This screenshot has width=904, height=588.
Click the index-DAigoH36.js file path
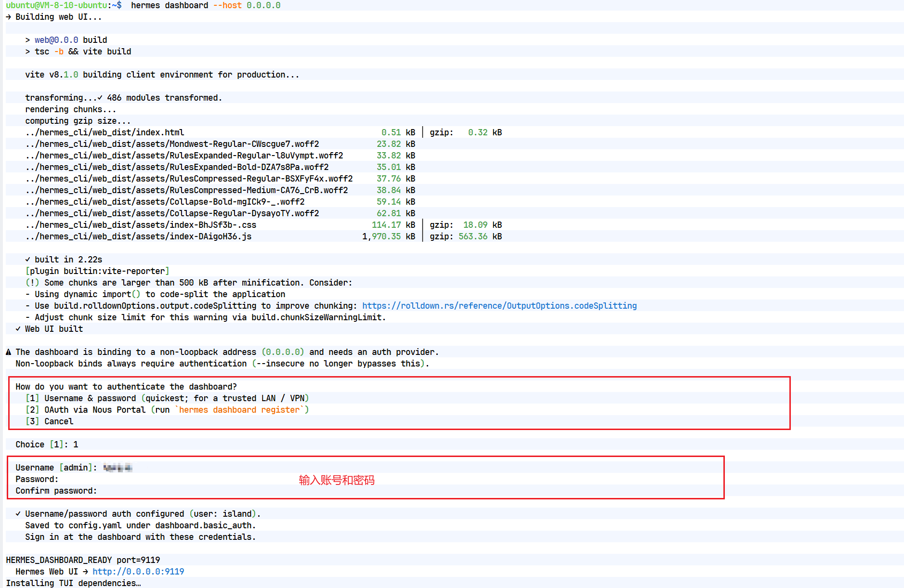point(138,236)
